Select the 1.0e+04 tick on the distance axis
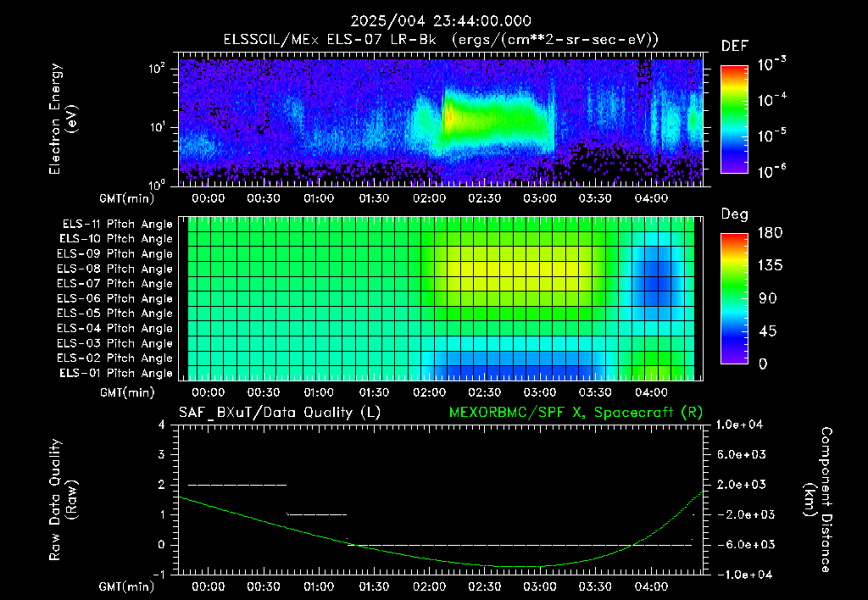Image resolution: width=868 pixels, height=600 pixels. tap(739, 425)
